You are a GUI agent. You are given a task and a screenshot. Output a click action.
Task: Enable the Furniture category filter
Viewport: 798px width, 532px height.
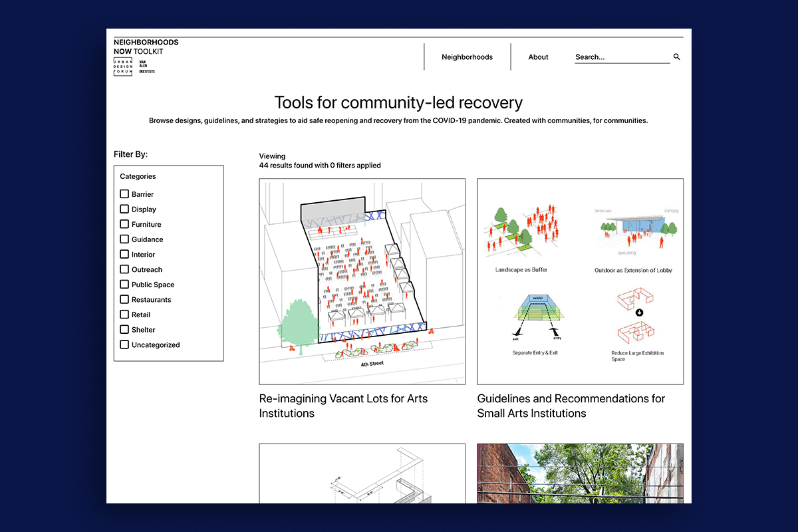click(124, 224)
